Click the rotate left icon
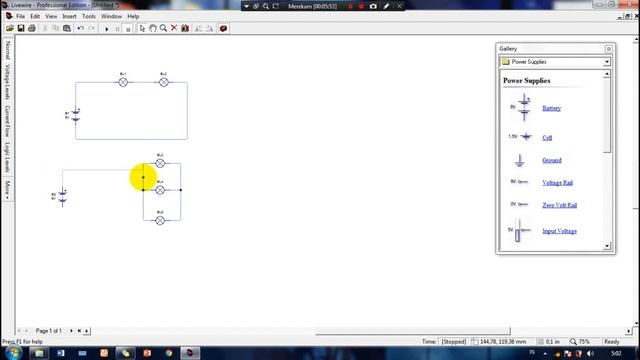The image size is (640, 360). point(198,29)
